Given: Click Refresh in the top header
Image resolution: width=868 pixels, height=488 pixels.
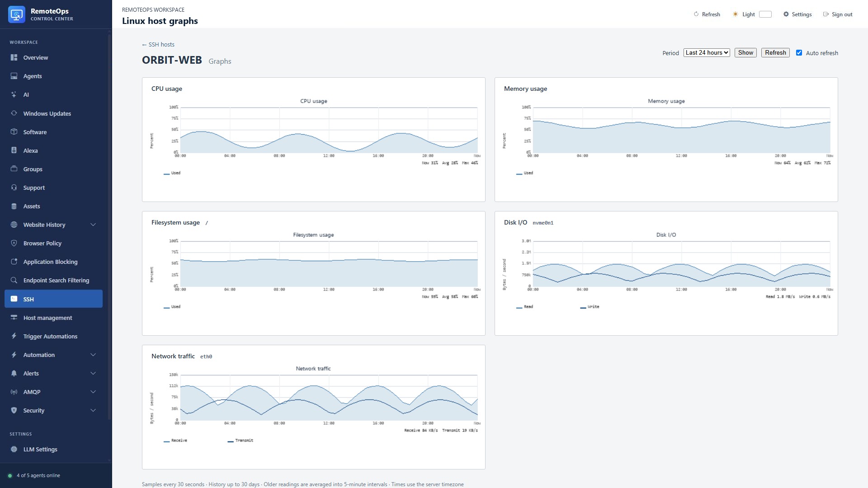Looking at the screenshot, I should [707, 14].
